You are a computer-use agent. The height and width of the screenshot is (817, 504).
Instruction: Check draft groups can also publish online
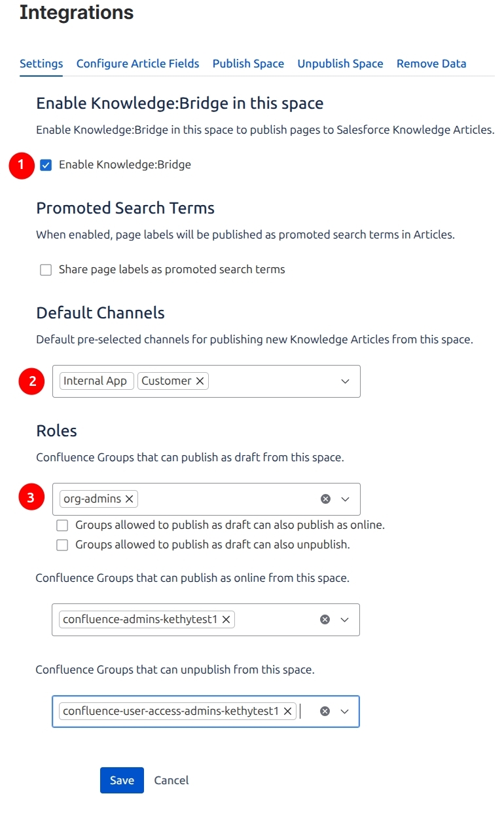tap(62, 525)
